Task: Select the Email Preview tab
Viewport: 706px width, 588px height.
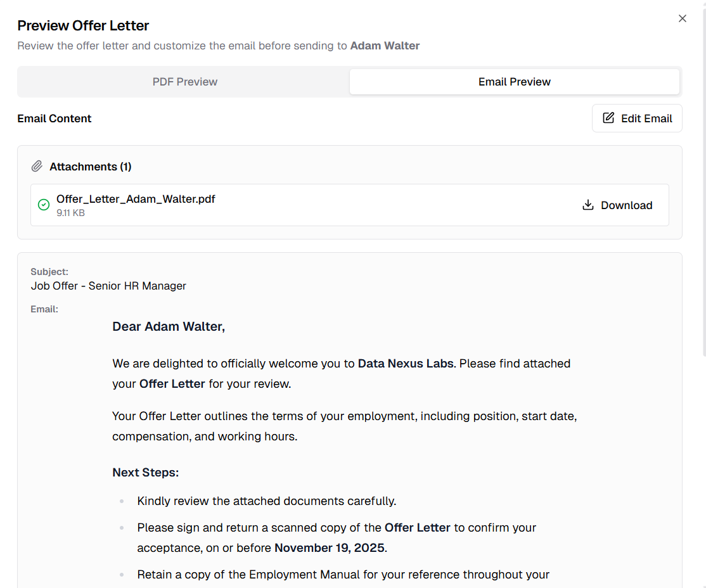Action: [x=514, y=82]
